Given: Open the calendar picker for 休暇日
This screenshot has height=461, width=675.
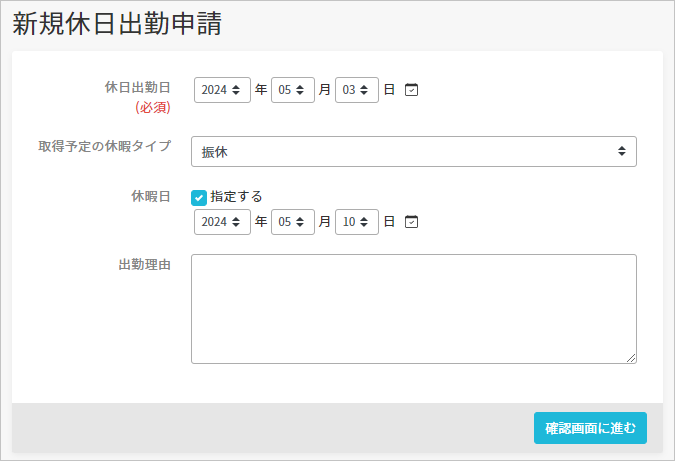Looking at the screenshot, I should tap(411, 222).
